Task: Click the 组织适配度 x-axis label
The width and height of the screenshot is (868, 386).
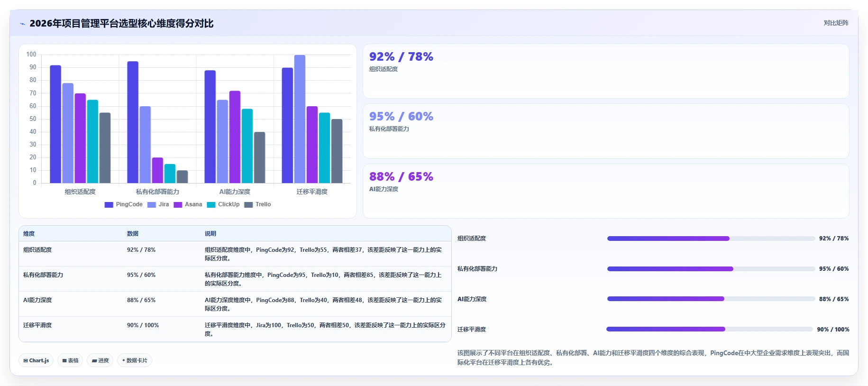Action: [80, 192]
